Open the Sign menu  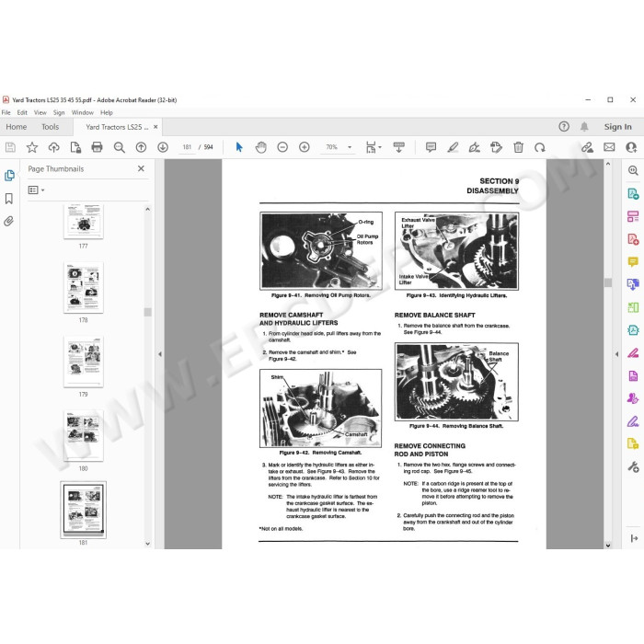pos(59,112)
